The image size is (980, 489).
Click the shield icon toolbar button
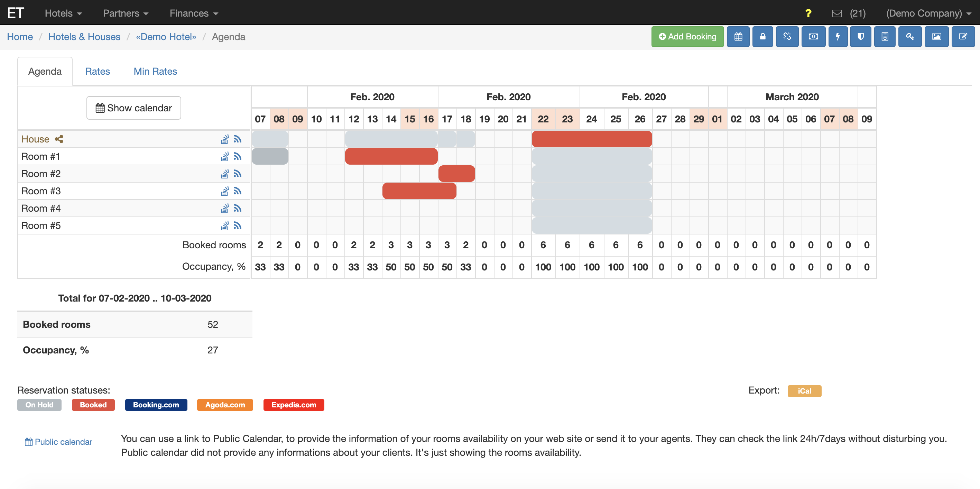coord(860,37)
